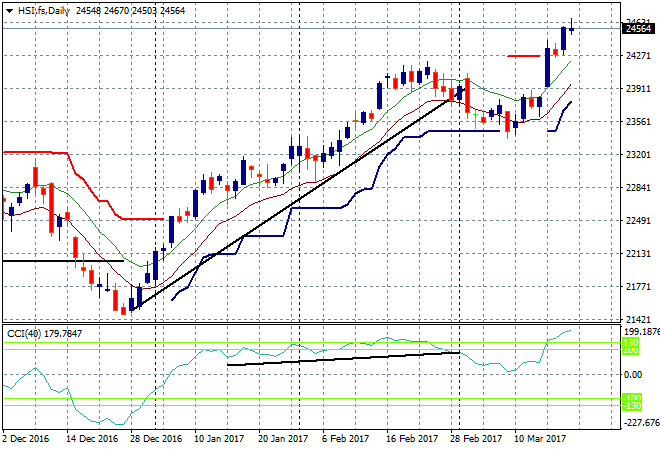Open the chart menu triangle beside HSI,fs,Daily

pos(9,11)
